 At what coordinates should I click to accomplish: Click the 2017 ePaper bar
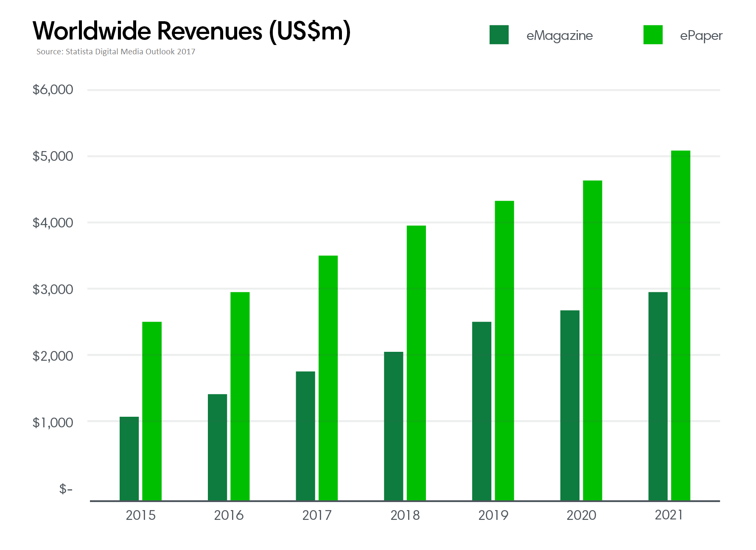(328, 378)
